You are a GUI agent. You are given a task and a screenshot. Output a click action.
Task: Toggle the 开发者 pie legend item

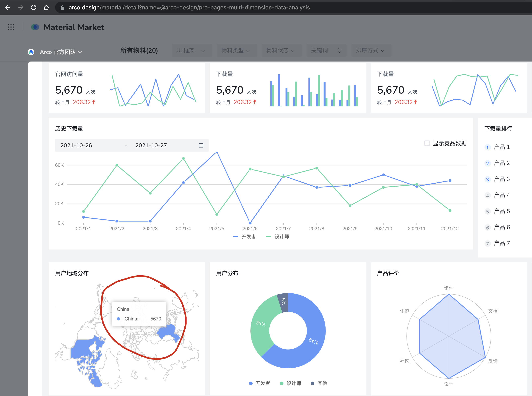tap(259, 383)
